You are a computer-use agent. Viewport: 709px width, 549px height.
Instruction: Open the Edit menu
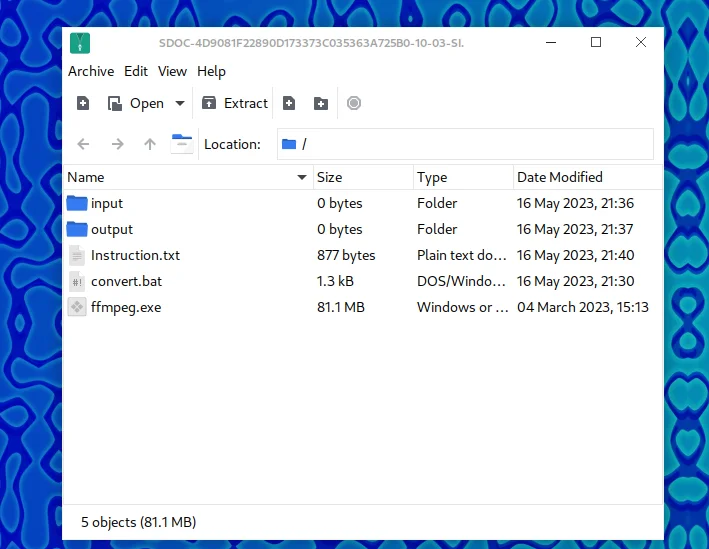point(136,71)
